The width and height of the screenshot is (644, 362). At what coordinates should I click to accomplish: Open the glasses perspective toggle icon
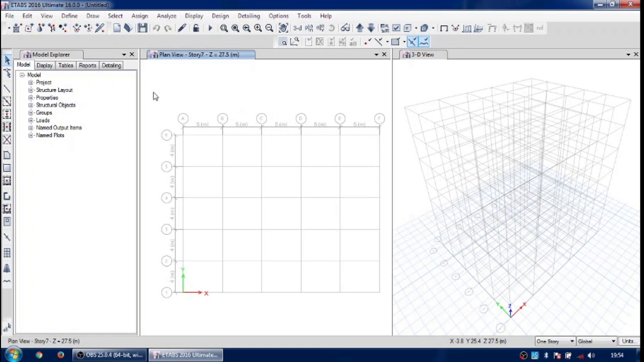[345, 28]
